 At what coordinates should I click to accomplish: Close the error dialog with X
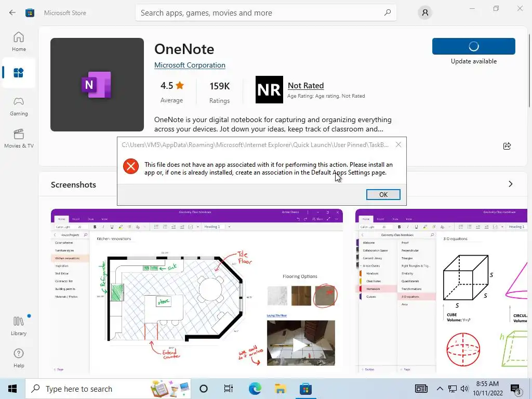point(398,145)
